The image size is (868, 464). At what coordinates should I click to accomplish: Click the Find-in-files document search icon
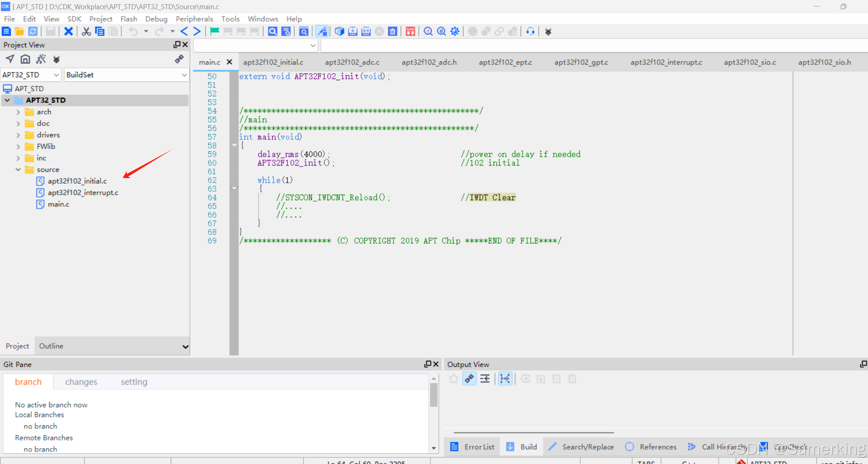[x=286, y=31]
